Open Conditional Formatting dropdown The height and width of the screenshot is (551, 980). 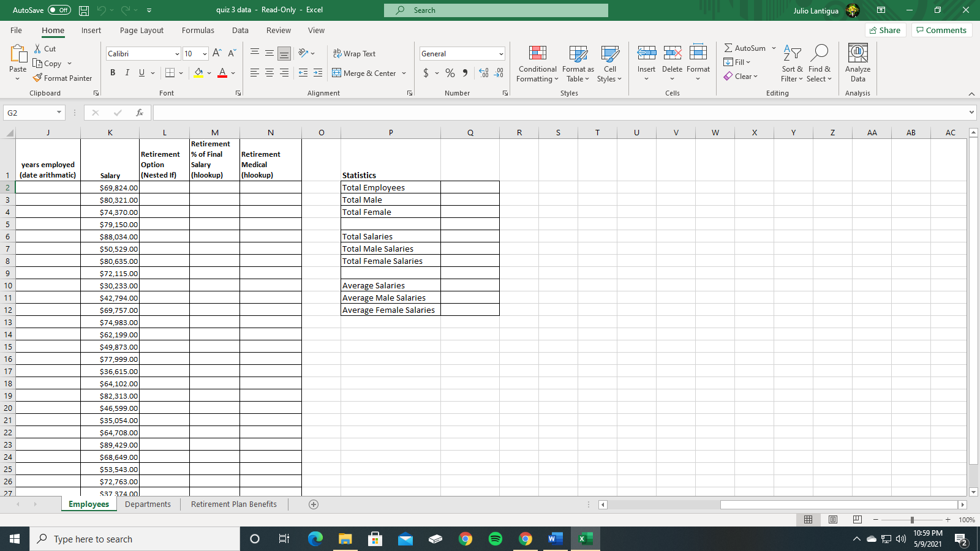point(537,64)
